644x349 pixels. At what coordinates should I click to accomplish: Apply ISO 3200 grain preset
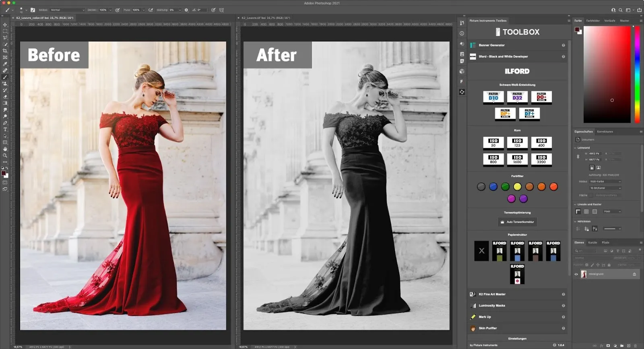pyautogui.click(x=541, y=159)
